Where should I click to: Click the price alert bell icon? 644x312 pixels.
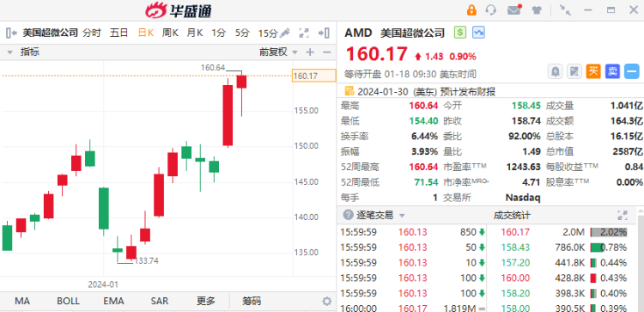click(x=556, y=71)
